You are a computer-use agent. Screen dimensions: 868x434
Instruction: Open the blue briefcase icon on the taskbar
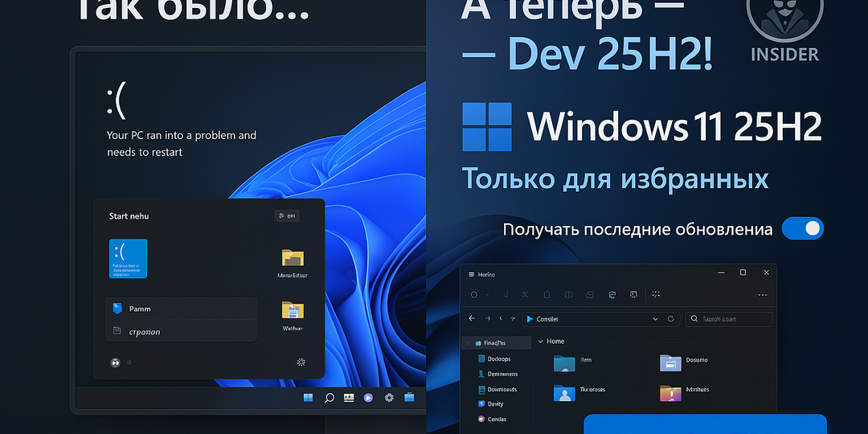409,397
